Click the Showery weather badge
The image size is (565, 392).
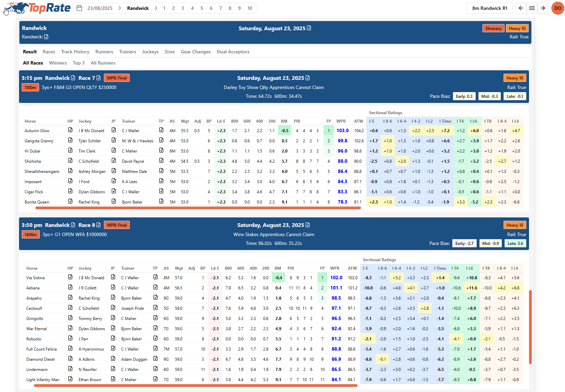click(x=493, y=28)
